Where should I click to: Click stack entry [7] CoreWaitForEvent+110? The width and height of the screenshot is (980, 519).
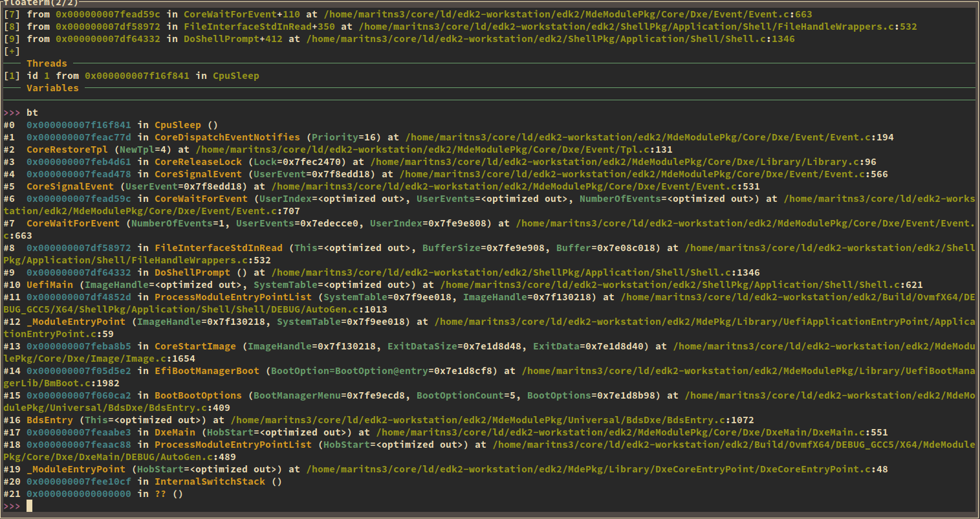click(x=408, y=14)
